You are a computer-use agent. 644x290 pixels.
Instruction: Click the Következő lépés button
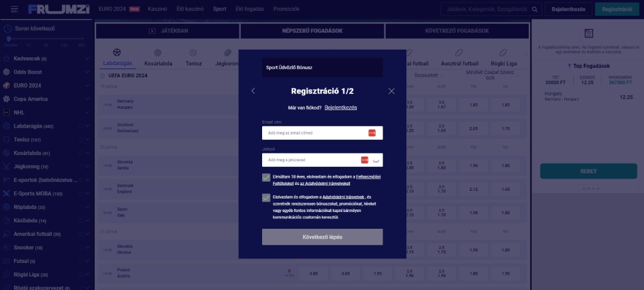(x=323, y=237)
